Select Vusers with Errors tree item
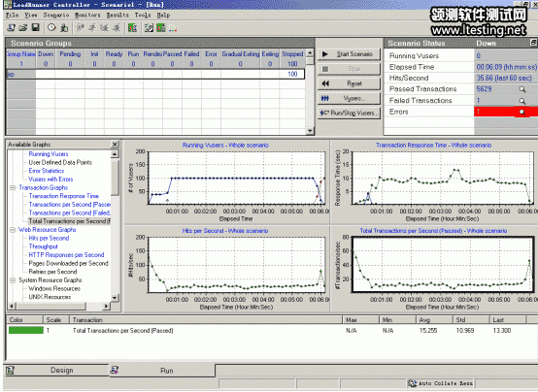538x392 pixels. click(x=50, y=180)
